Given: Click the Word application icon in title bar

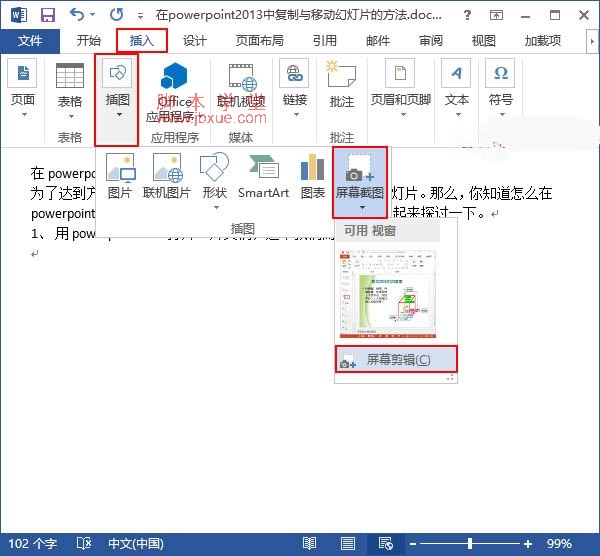Looking at the screenshot, I should [x=19, y=15].
